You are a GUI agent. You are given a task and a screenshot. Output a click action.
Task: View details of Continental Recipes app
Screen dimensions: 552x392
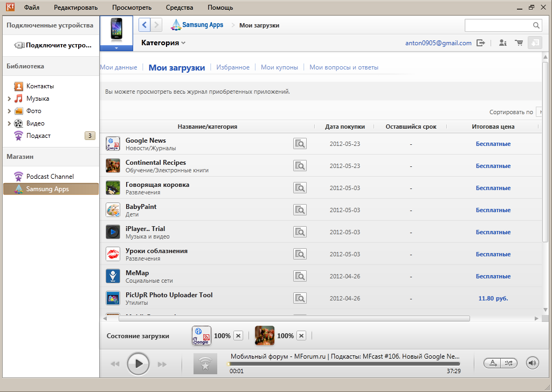tap(300, 166)
